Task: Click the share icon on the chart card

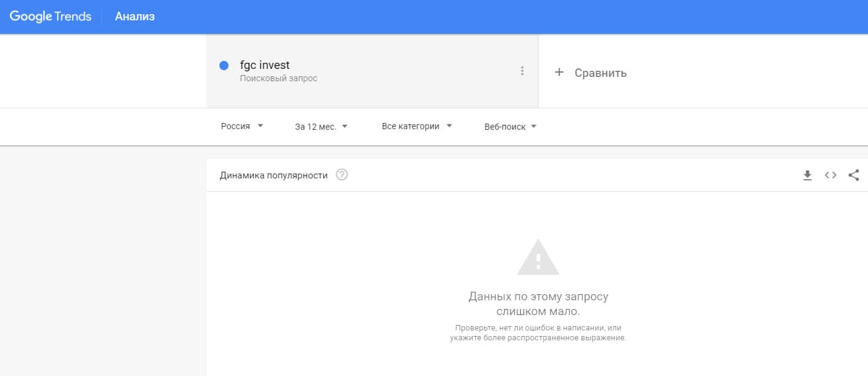Action: point(853,175)
